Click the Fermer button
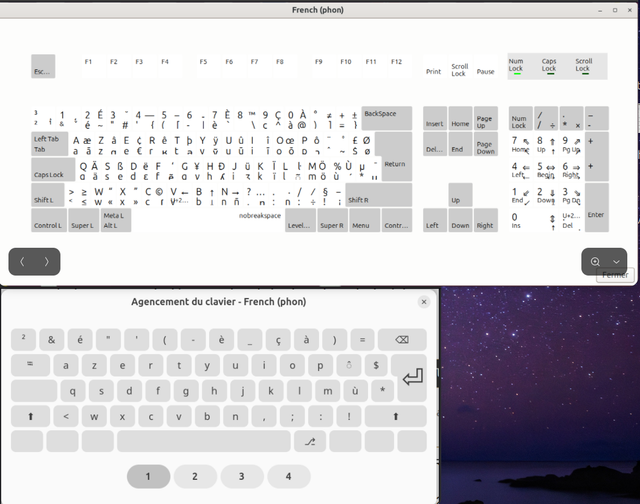This screenshot has height=504, width=640. pos(615,275)
